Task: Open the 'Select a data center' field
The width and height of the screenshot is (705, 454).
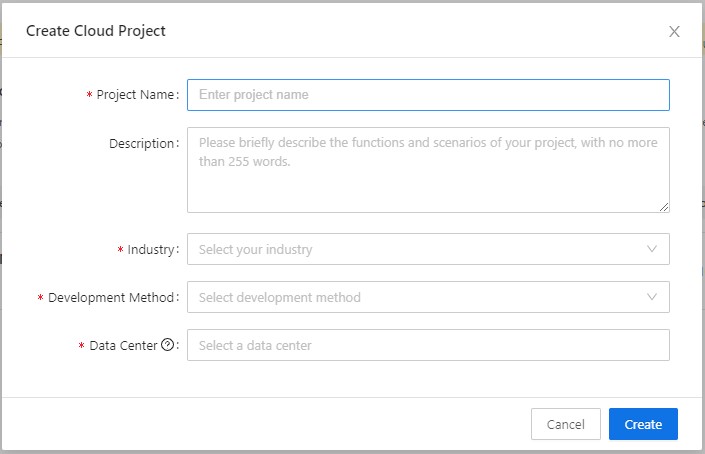Action: click(x=428, y=345)
